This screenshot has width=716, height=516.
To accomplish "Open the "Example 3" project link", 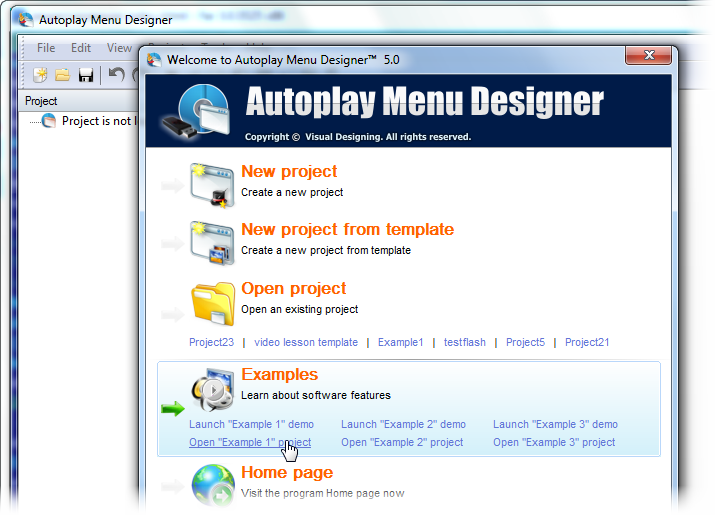I will point(554,442).
